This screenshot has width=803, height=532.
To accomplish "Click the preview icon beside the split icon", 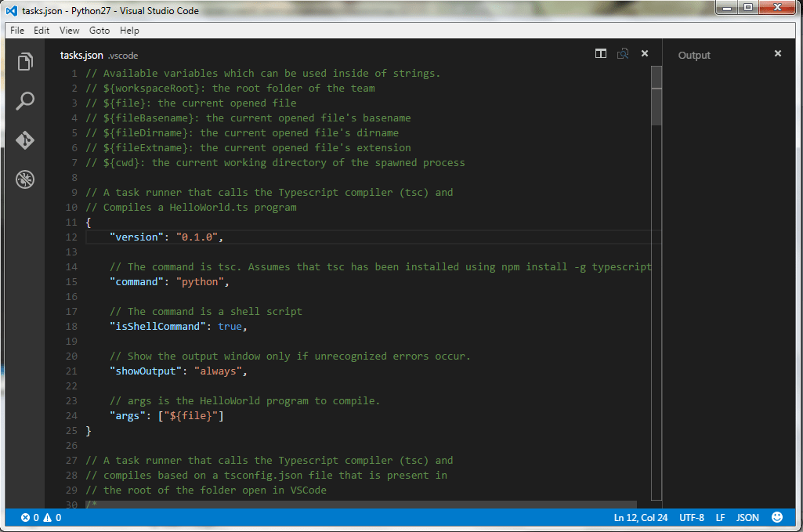I will [x=623, y=54].
